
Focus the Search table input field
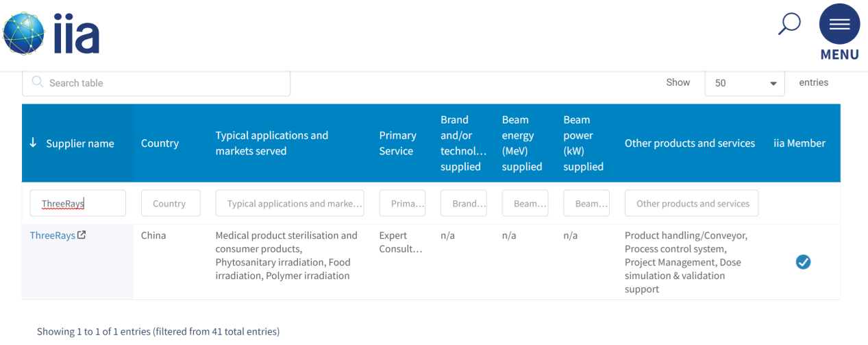tap(156, 83)
